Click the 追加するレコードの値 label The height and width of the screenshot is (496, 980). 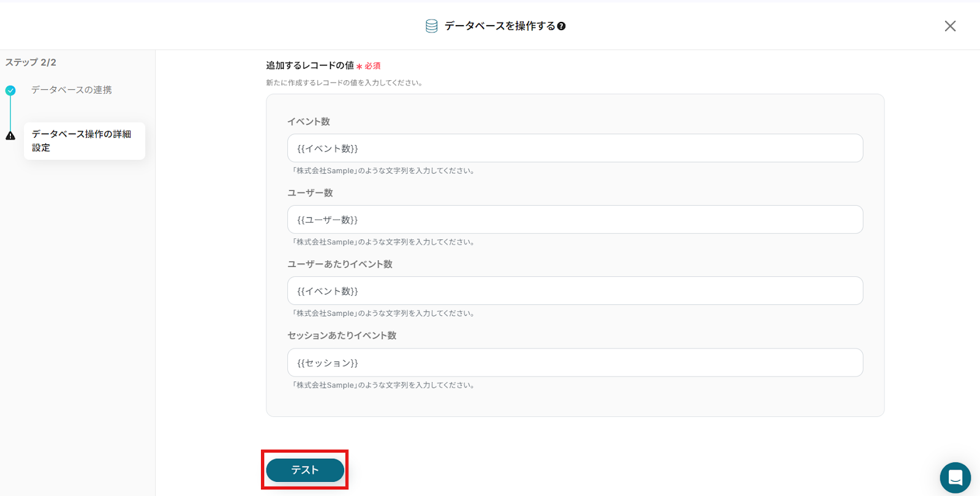[310, 66]
